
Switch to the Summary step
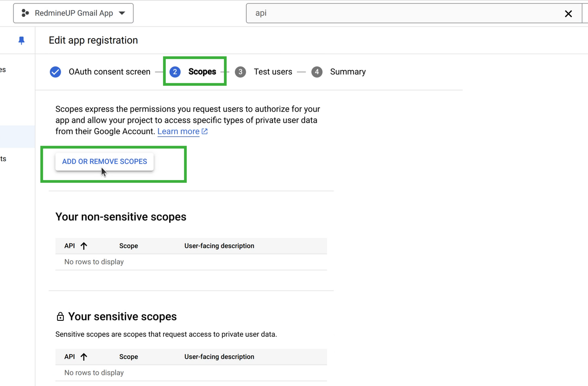(x=348, y=72)
